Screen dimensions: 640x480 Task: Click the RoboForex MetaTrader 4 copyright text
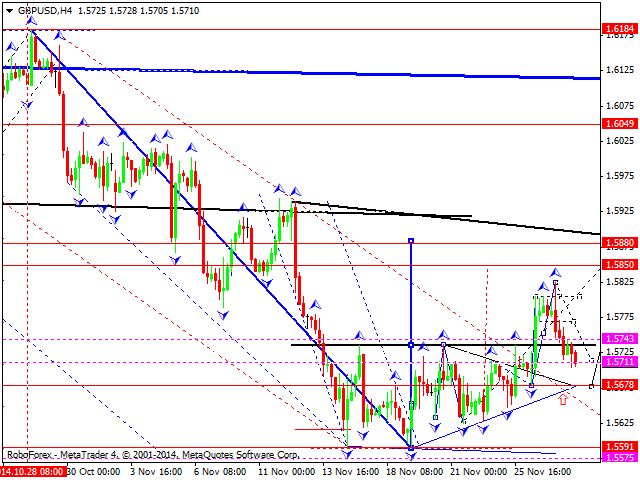[153, 454]
